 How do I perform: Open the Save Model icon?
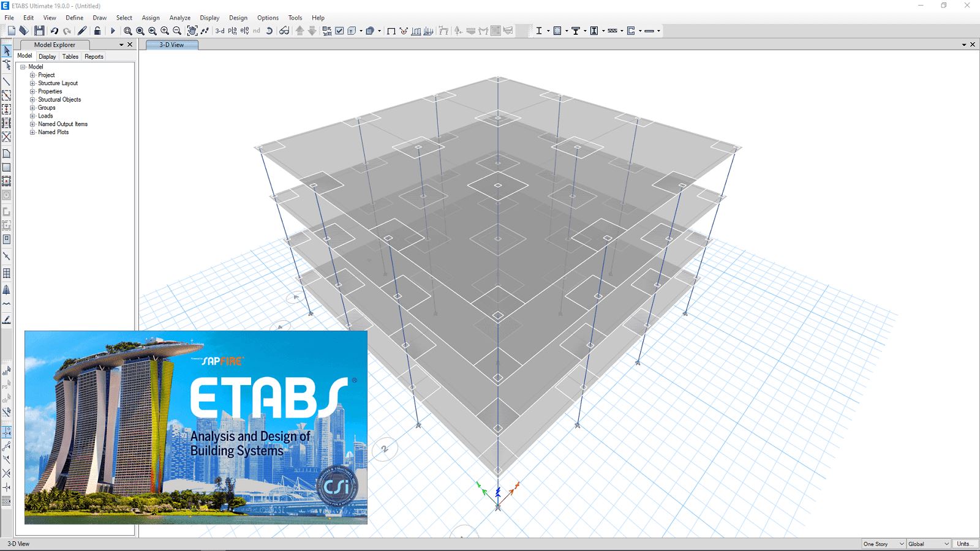pos(39,29)
